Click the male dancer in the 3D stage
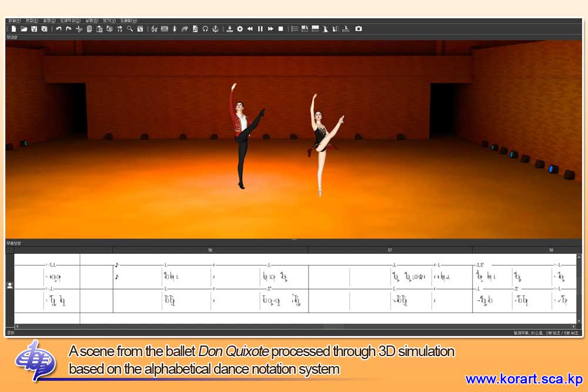The image size is (588, 392). pos(243,136)
